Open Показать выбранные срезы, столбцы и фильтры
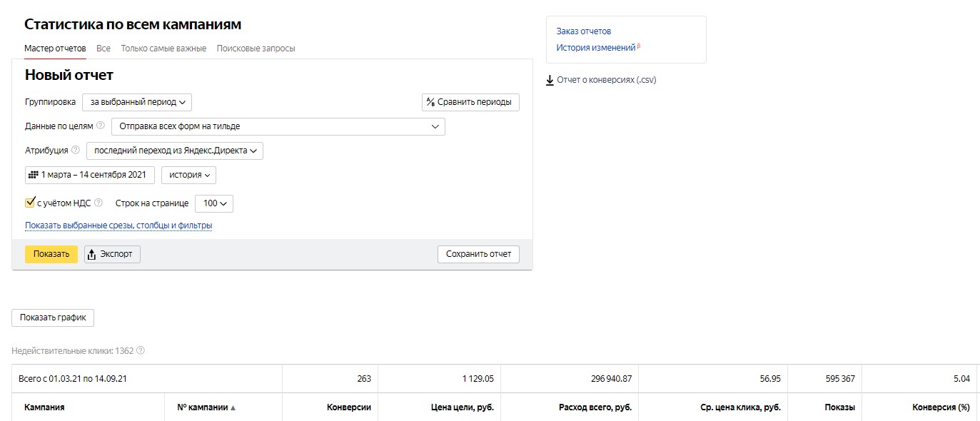 [x=118, y=225]
